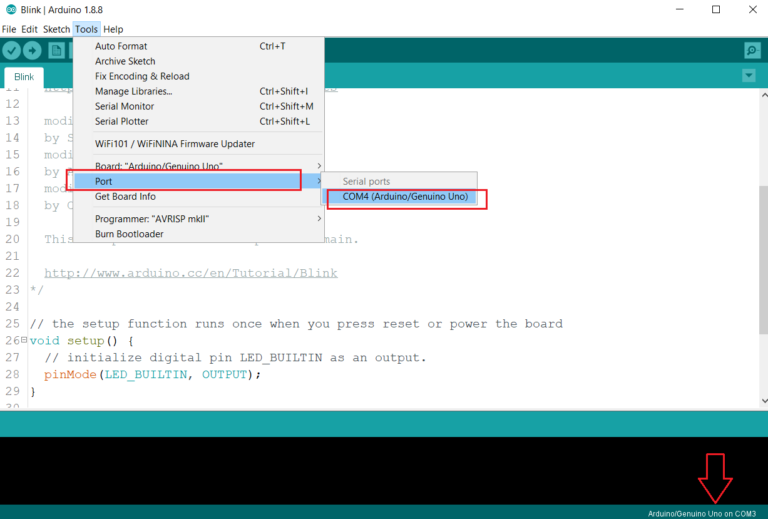Click the Verify checkmark toolbar button
The image size is (768, 519).
pos(12,50)
